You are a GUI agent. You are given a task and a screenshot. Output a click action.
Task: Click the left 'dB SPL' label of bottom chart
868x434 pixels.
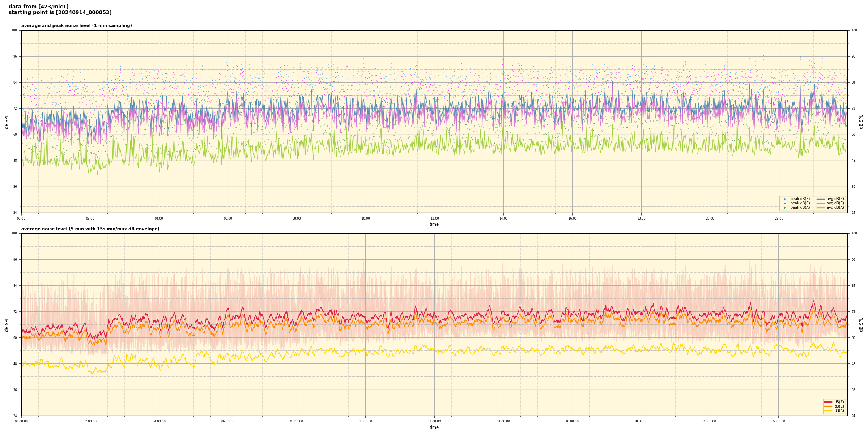pos(7,324)
